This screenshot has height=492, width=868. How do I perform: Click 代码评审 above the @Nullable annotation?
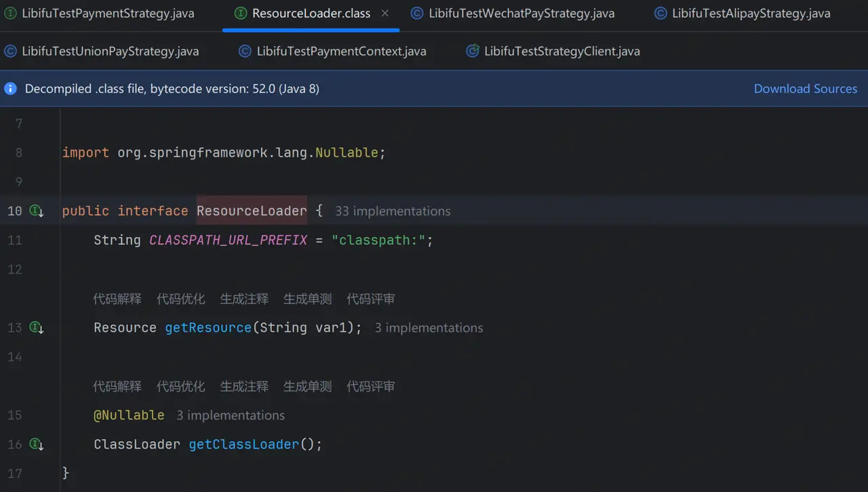[x=371, y=386]
